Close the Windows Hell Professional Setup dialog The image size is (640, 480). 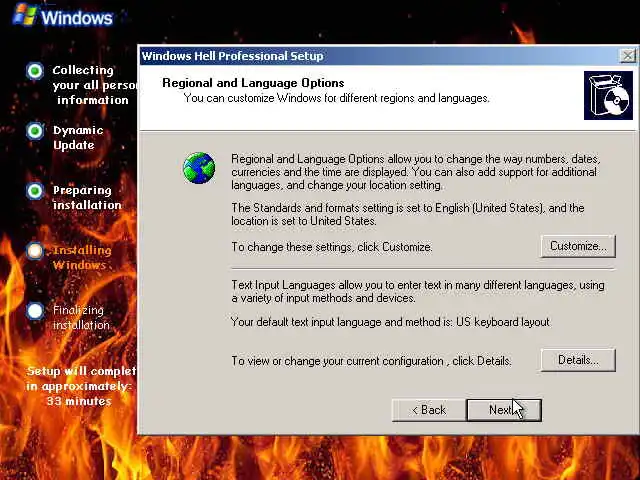click(x=627, y=56)
